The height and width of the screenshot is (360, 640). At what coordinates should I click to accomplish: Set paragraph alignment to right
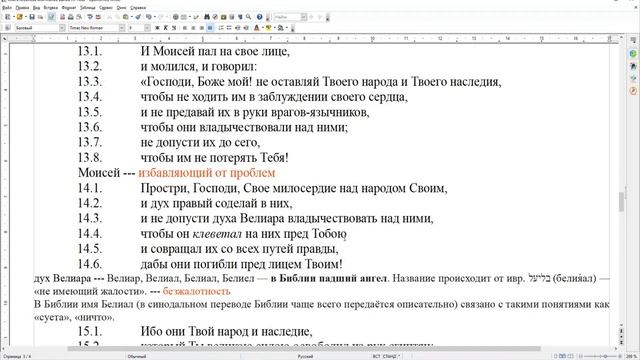(202, 28)
